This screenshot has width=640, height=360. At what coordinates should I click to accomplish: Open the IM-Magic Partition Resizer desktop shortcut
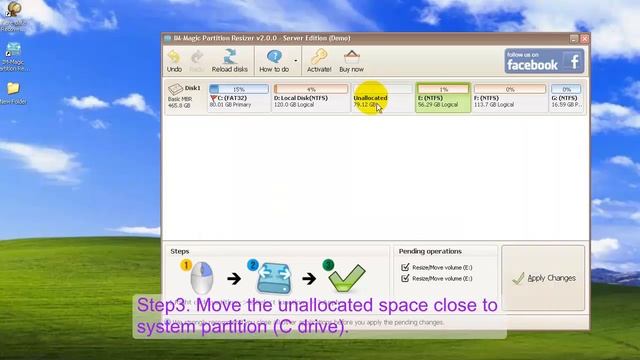pyautogui.click(x=13, y=50)
